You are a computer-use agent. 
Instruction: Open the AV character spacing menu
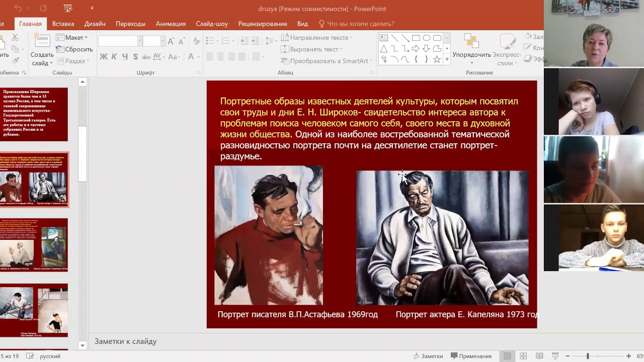pos(160,57)
